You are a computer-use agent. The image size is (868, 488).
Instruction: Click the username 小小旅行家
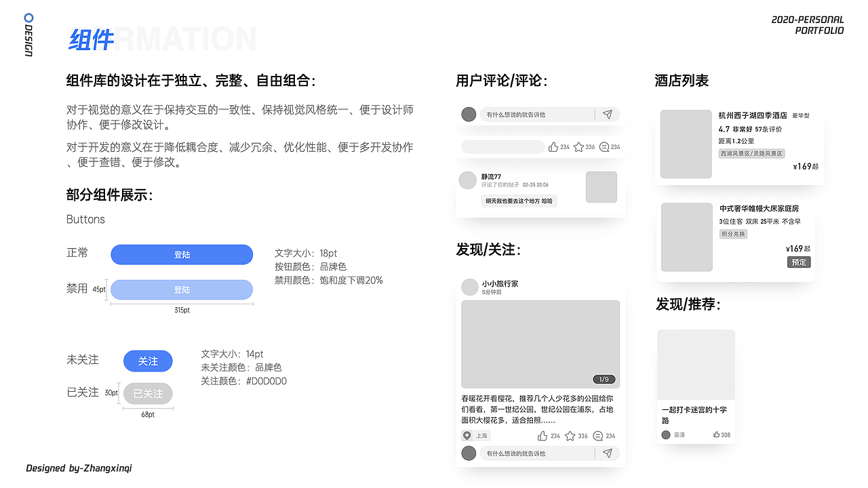[x=502, y=283]
